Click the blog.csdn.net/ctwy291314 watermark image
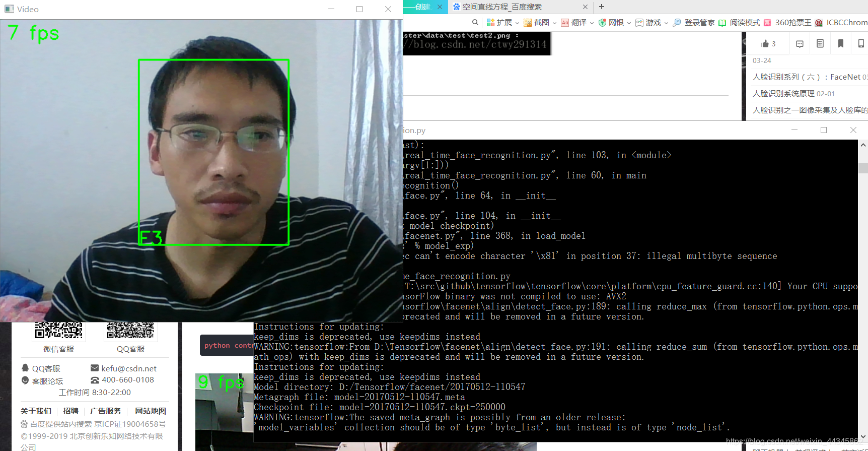 coord(476,43)
